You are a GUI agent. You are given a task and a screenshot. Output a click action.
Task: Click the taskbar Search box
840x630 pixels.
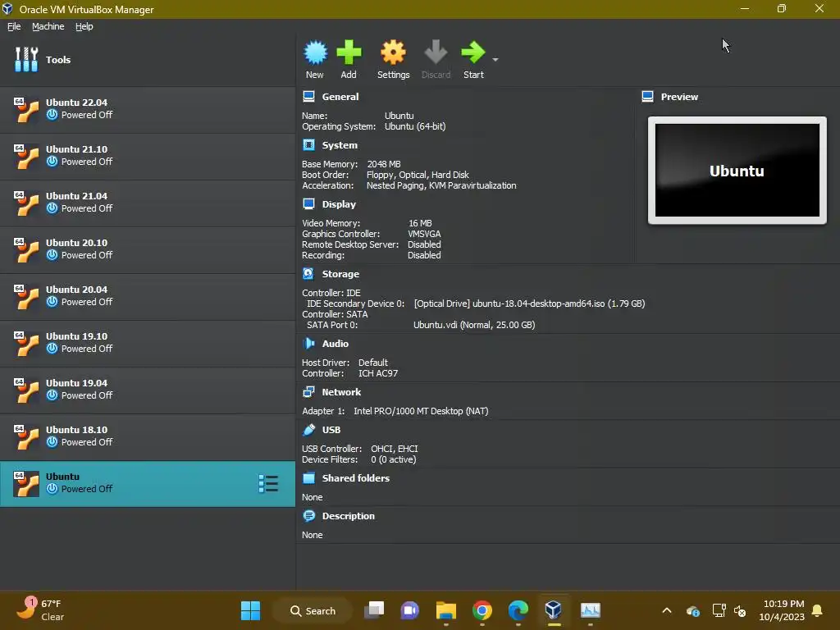pyautogui.click(x=313, y=610)
